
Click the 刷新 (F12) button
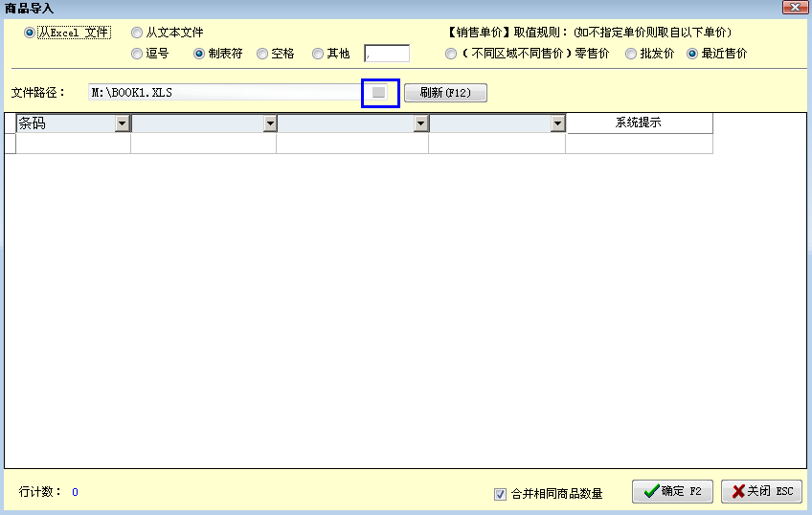pos(445,93)
